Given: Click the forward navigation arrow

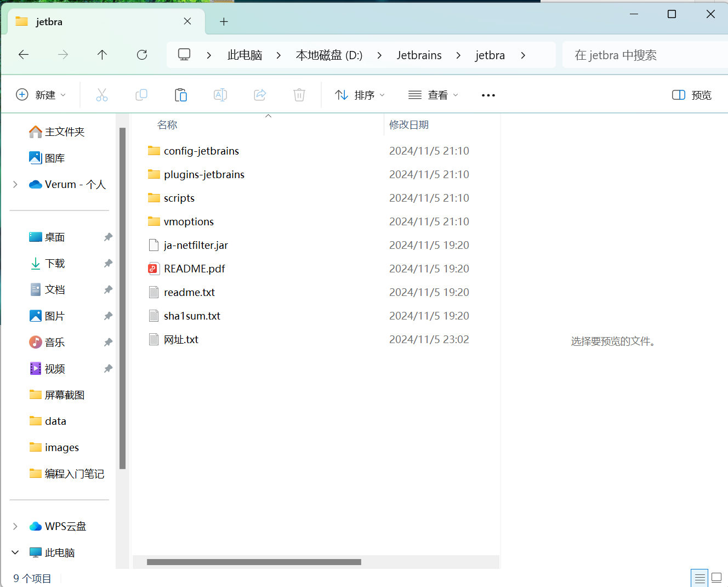Looking at the screenshot, I should pyautogui.click(x=63, y=55).
